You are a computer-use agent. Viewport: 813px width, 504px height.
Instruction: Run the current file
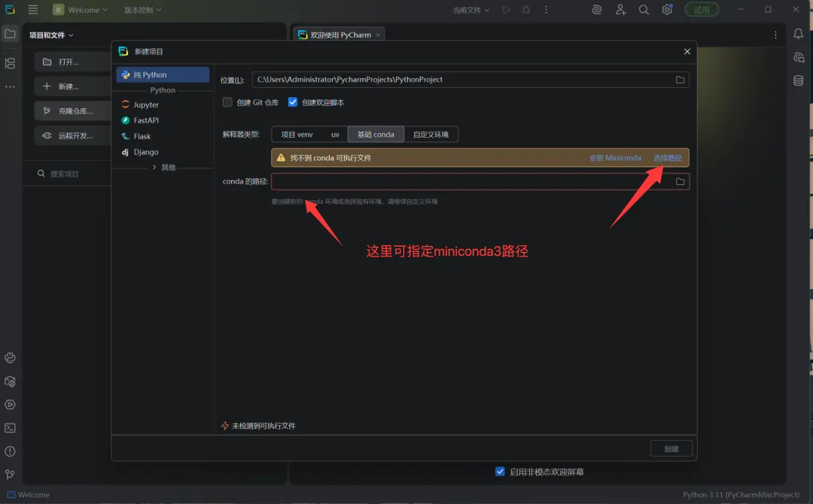coord(506,10)
